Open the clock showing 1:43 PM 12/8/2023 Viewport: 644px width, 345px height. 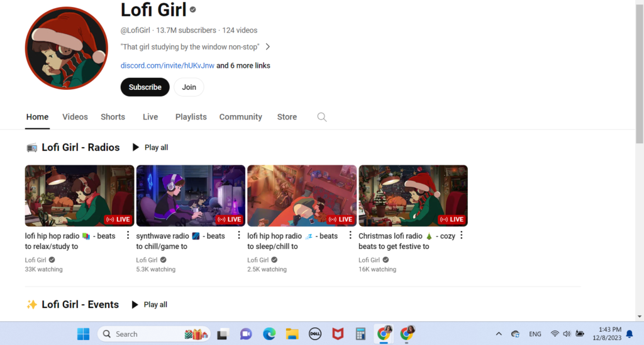coord(607,334)
